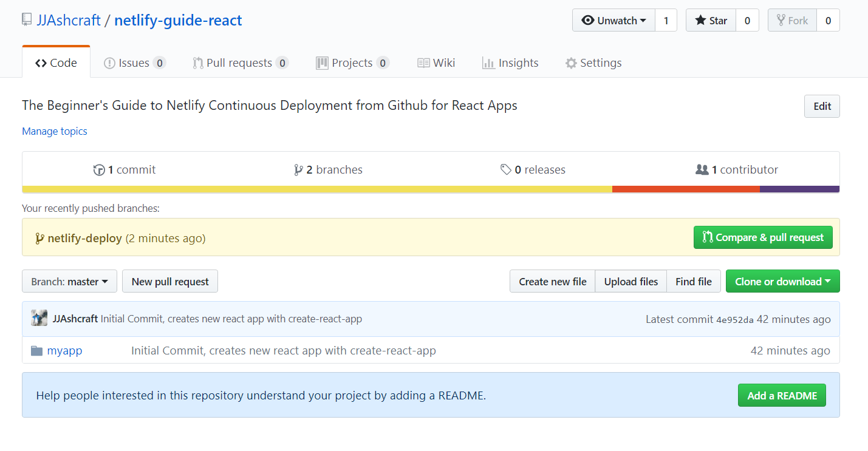Click the Star button
The height and width of the screenshot is (451, 868).
[711, 21]
